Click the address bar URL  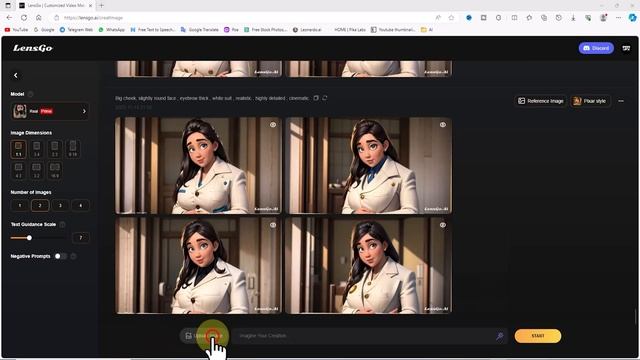tap(93, 18)
